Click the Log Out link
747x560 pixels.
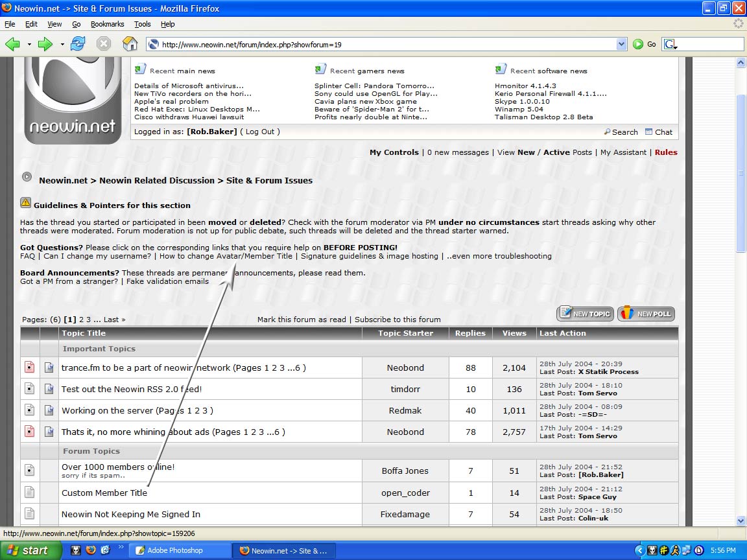(x=260, y=132)
